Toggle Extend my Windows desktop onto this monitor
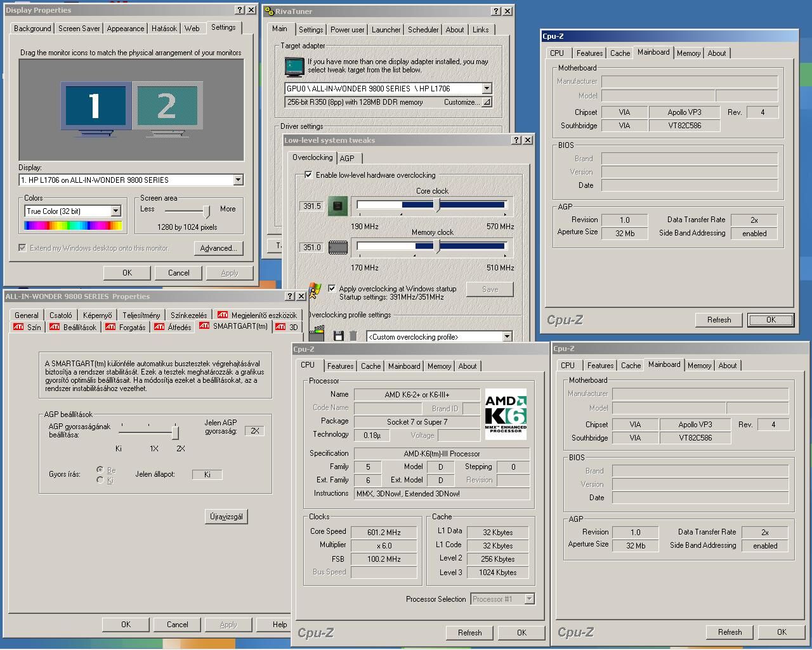812x650 pixels. pos(23,248)
